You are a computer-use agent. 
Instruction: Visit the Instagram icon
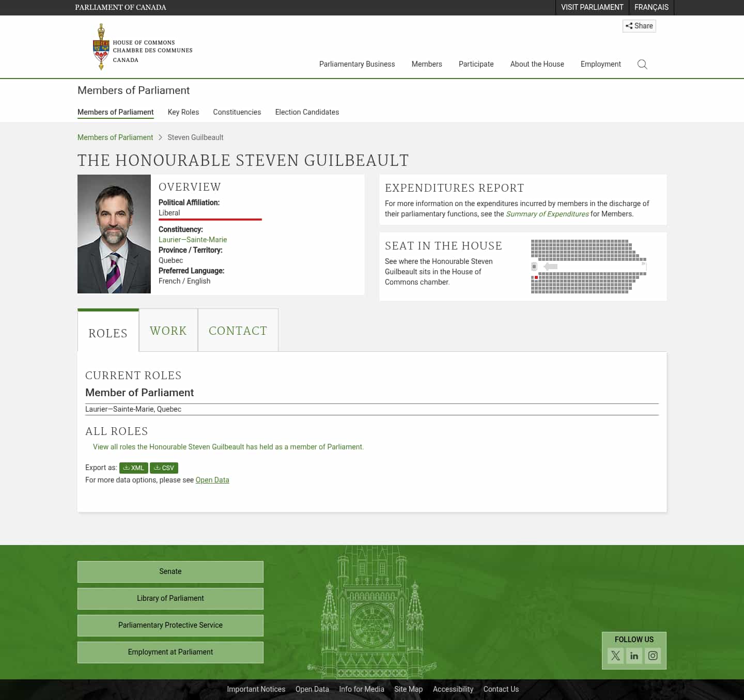point(653,655)
